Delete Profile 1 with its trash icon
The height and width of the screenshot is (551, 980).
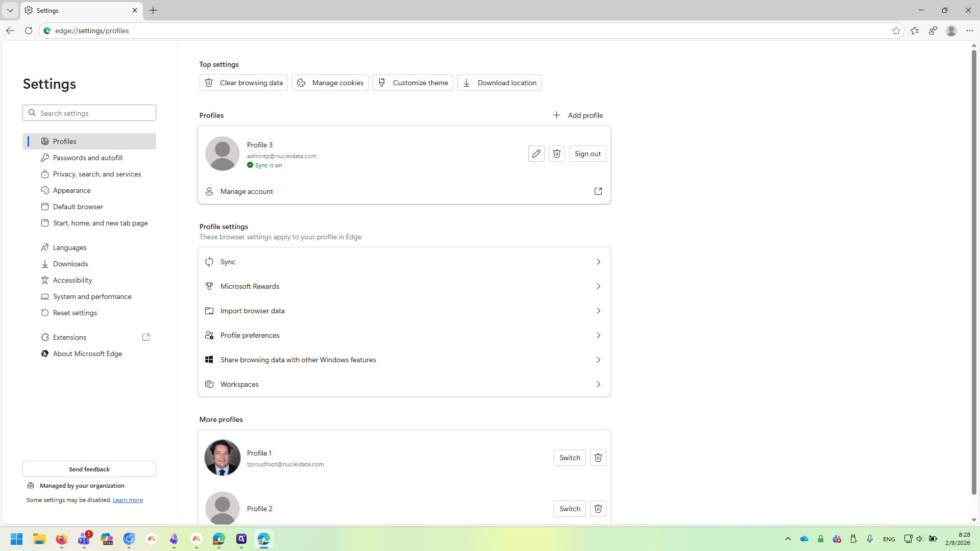(x=598, y=458)
